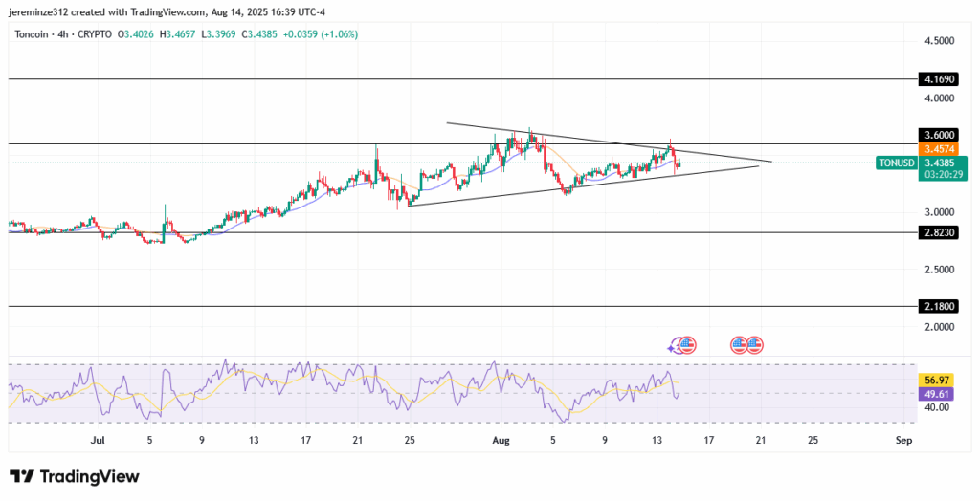The image size is (980, 501).
Task: Click the Jul label on time axis
Action: point(97,441)
